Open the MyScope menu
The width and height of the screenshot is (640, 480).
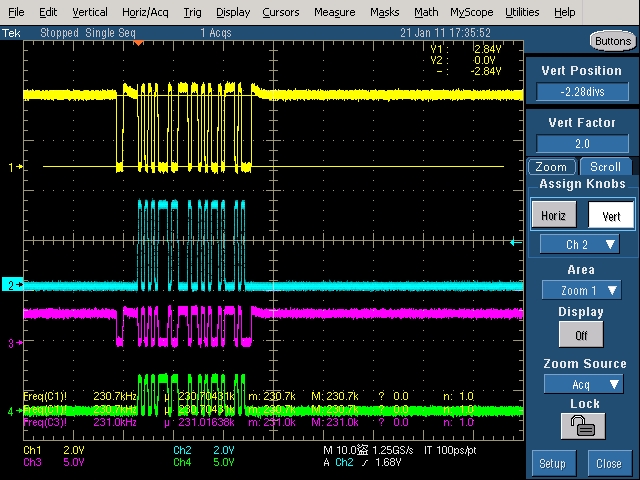(x=472, y=12)
